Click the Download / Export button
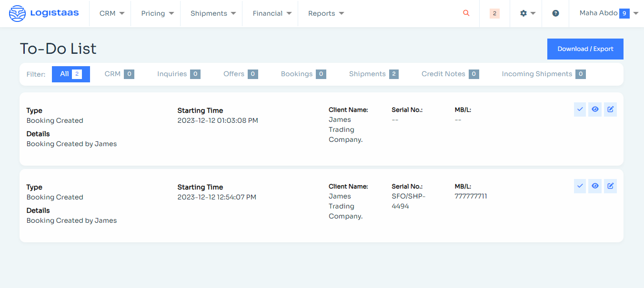The image size is (644, 288). (585, 49)
